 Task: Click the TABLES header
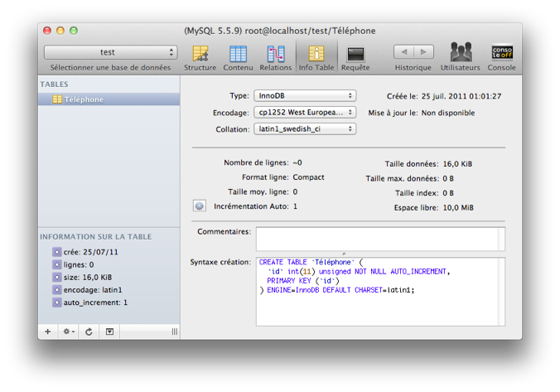click(x=54, y=85)
